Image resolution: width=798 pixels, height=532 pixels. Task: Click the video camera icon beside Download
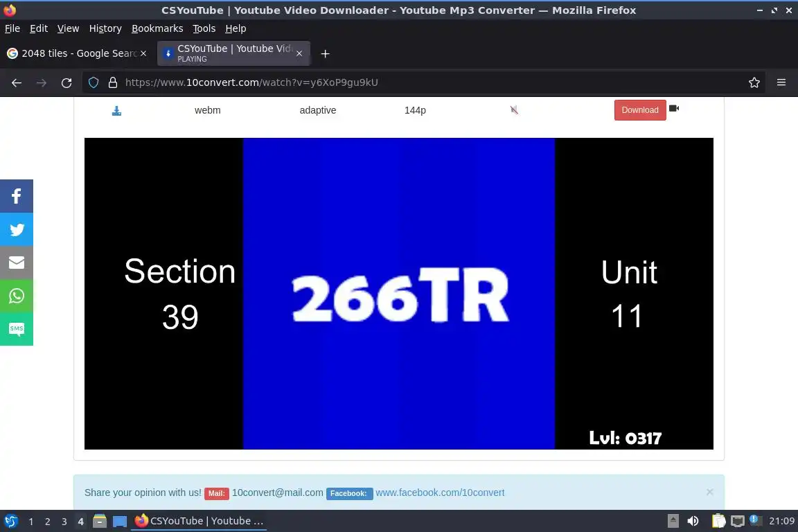(674, 109)
